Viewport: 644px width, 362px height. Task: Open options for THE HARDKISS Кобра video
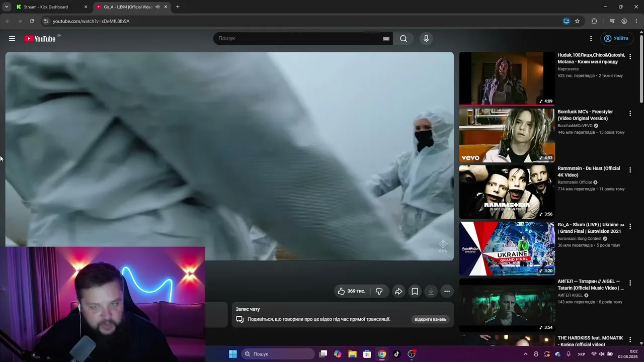point(630,340)
